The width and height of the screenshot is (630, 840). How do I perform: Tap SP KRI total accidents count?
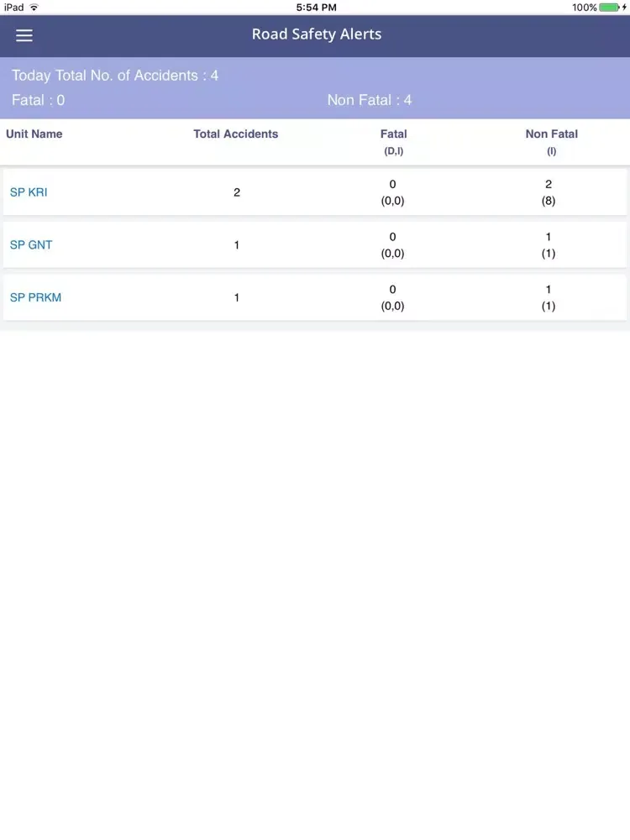(x=237, y=192)
